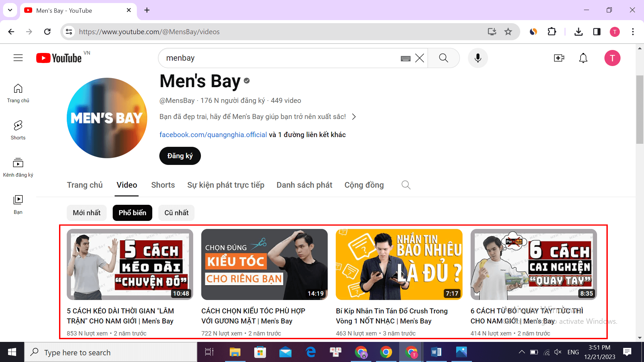The width and height of the screenshot is (644, 362).
Task: Switch to the Trang chủ channel tab
Action: (85, 185)
